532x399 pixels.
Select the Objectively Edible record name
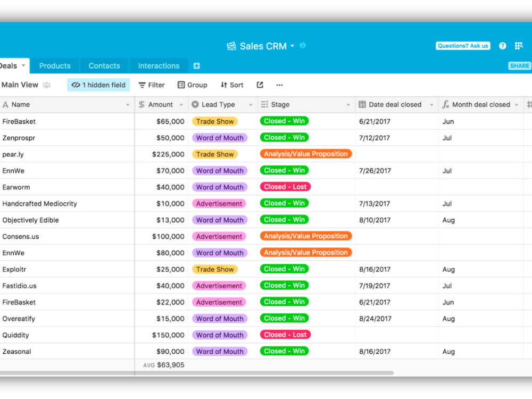[30, 220]
